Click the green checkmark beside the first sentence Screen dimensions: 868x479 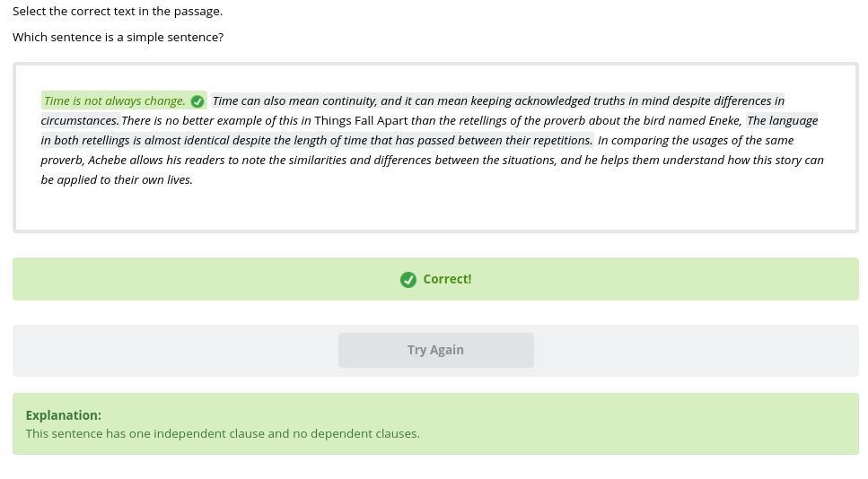tap(197, 101)
